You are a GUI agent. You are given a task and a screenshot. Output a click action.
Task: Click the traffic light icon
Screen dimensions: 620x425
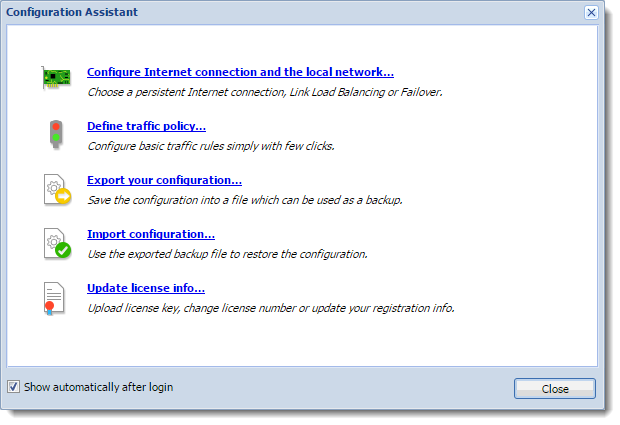(56, 134)
